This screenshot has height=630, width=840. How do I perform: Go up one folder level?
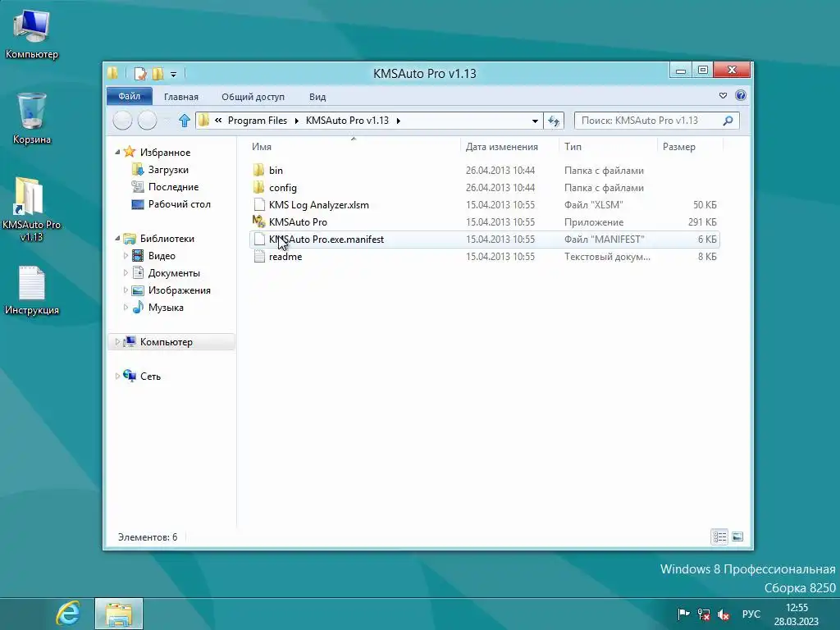(185, 121)
